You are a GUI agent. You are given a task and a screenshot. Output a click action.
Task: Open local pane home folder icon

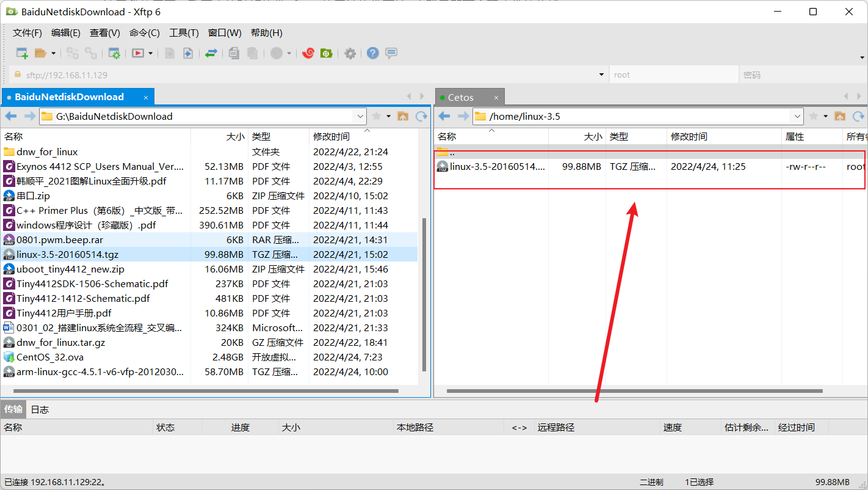[403, 116]
